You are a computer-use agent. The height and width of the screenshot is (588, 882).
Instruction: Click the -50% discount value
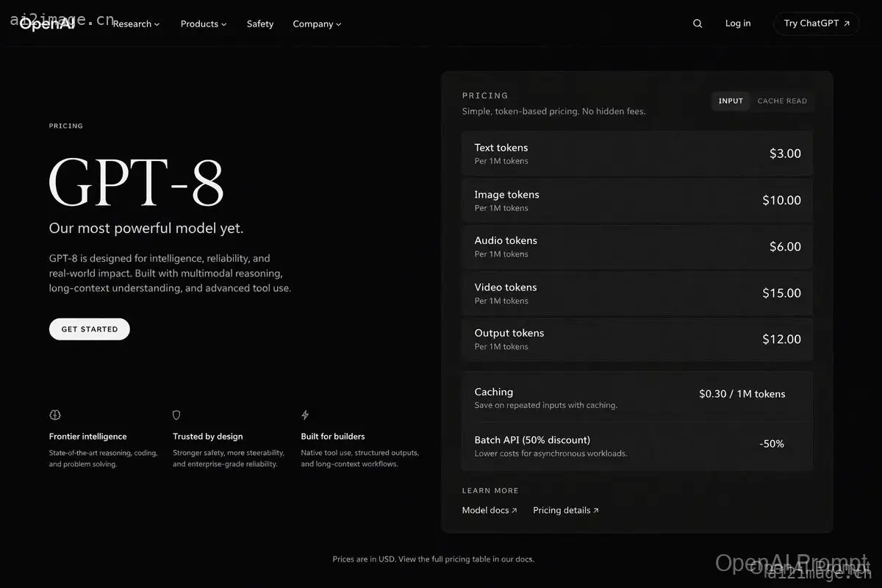click(x=772, y=444)
